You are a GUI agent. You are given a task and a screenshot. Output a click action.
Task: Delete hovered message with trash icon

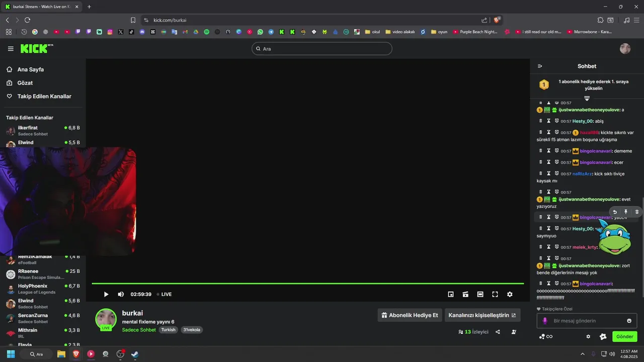pyautogui.click(x=637, y=212)
